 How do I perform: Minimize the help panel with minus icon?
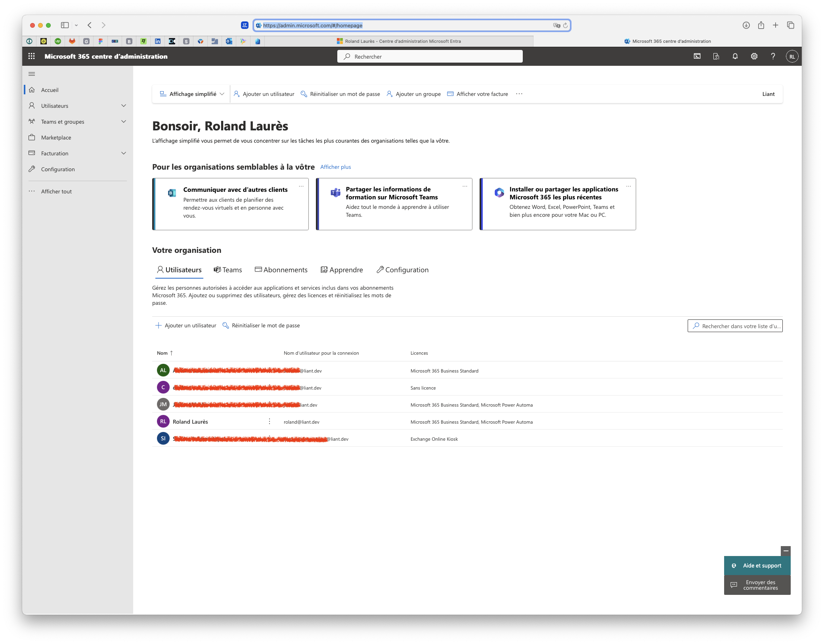[786, 551]
